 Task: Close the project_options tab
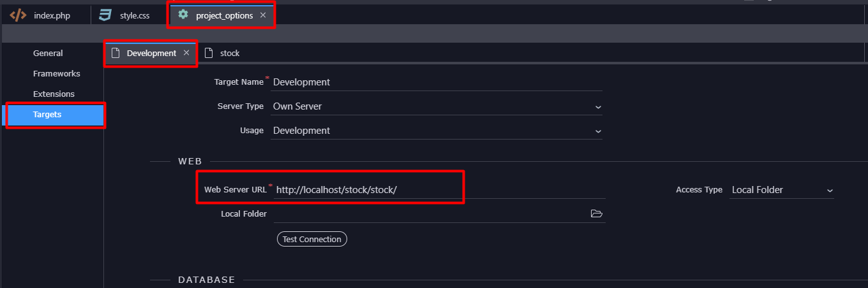[263, 15]
